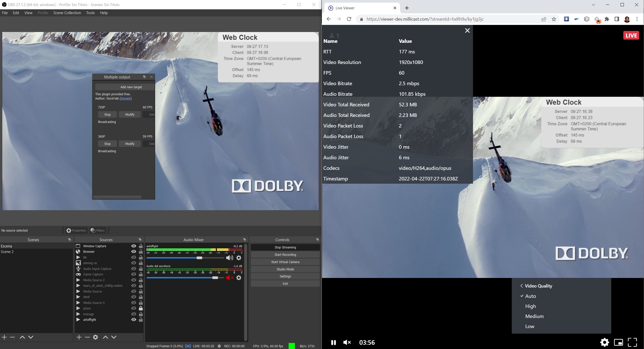
Task: Go back from Video Quality submenu
Action: click(522, 286)
